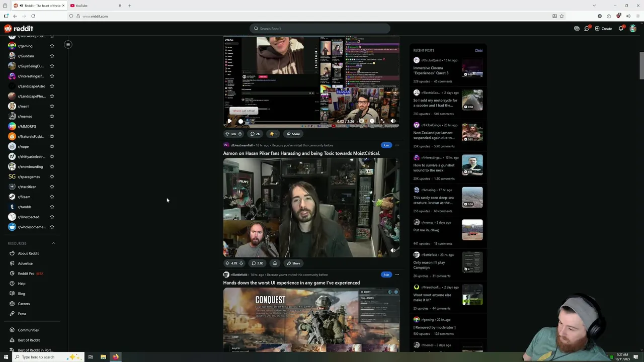Open File Explorer from the taskbar
This screenshot has height=362, width=644.
tap(103, 357)
